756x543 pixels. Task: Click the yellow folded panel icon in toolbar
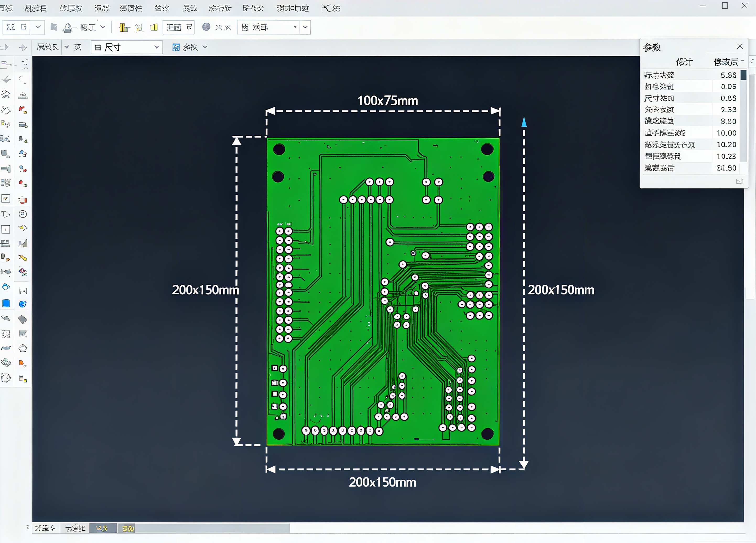[x=154, y=27]
